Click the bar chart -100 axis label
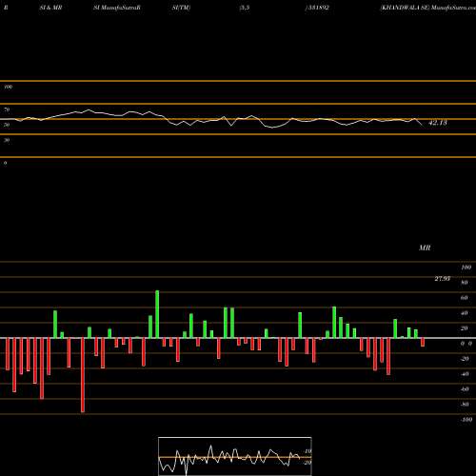The height and width of the screenshot is (476, 476). 466,420
